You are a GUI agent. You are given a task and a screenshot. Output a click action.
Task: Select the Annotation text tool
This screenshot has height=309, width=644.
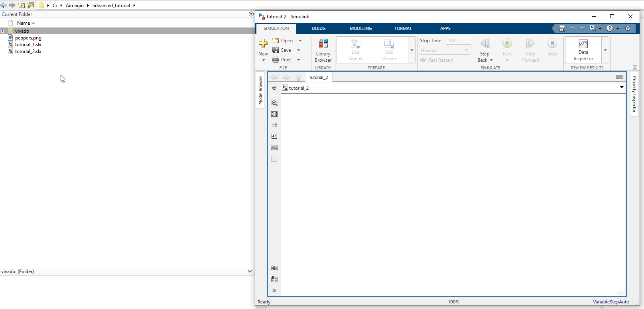pos(274,136)
